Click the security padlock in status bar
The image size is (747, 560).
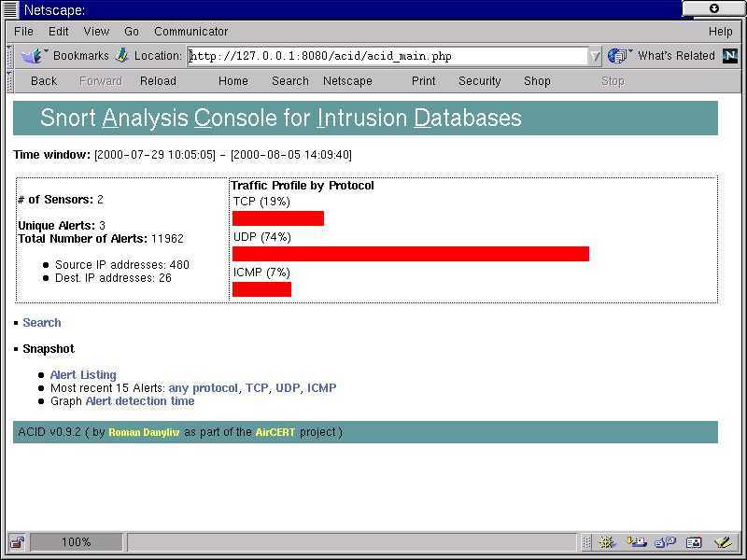tap(17, 542)
